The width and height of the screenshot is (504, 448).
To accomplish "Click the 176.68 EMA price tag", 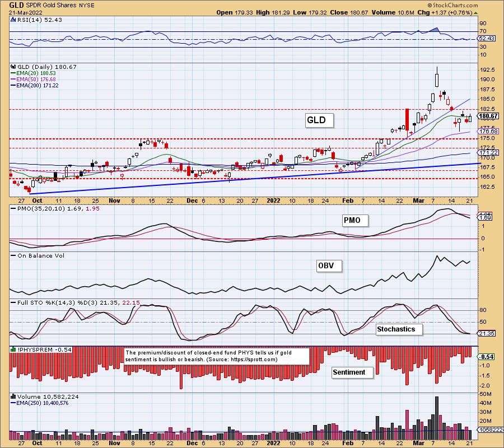I will pos(488,131).
